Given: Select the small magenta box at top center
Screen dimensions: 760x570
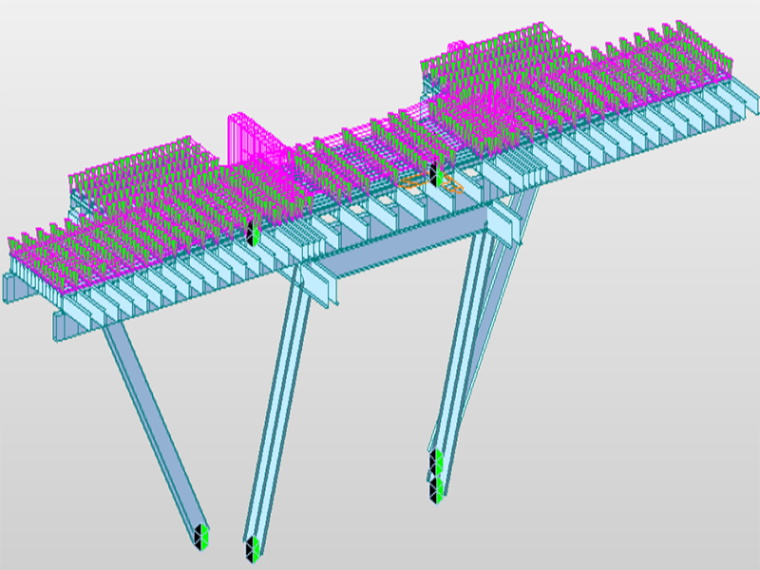Looking at the screenshot, I should point(457,46).
